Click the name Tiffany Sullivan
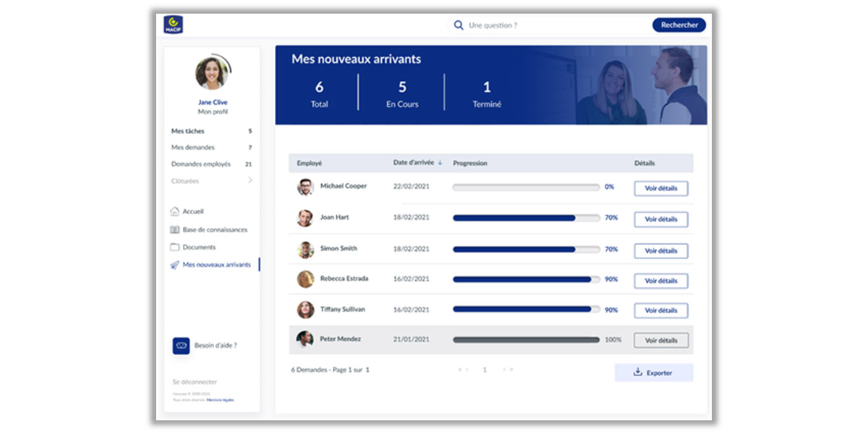 pyautogui.click(x=343, y=310)
